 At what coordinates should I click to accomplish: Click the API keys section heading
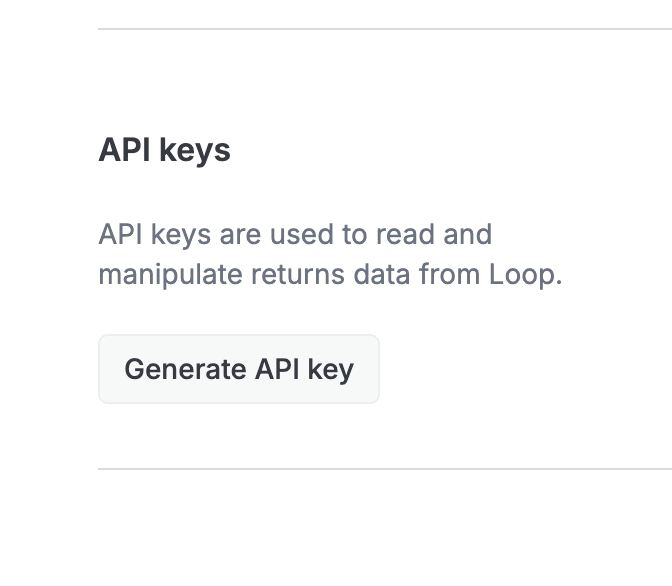coord(164,150)
